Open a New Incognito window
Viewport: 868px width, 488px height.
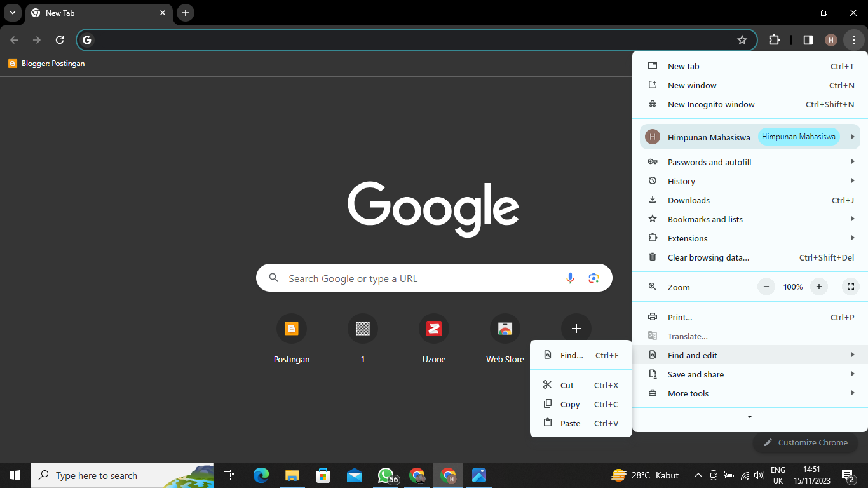[750, 104]
